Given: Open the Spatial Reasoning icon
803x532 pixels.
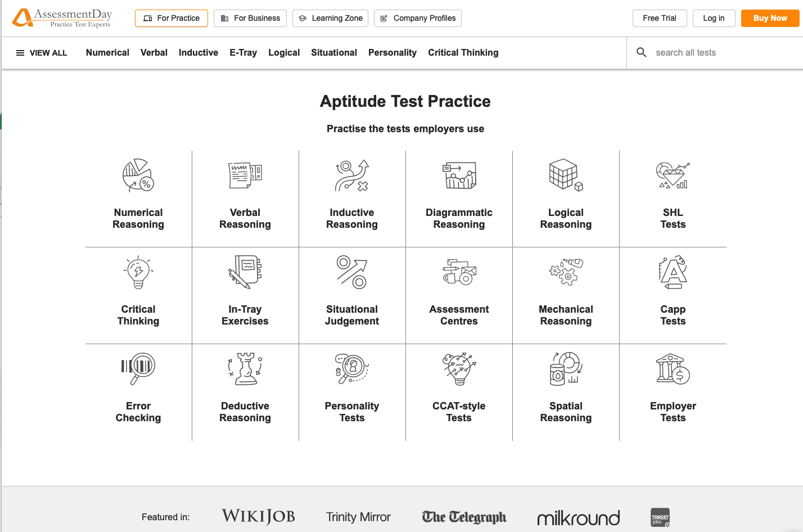Looking at the screenshot, I should click(x=566, y=368).
